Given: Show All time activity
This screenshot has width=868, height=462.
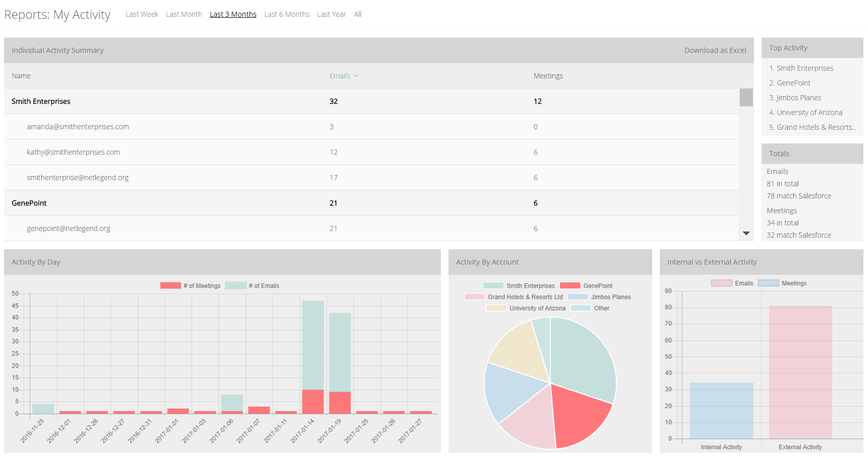Looking at the screenshot, I should point(358,14).
